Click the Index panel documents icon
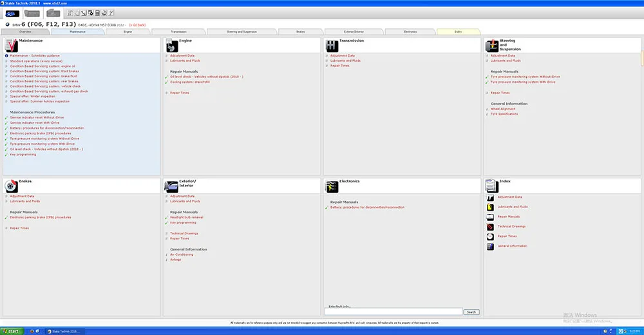This screenshot has height=335, width=644. [491, 186]
